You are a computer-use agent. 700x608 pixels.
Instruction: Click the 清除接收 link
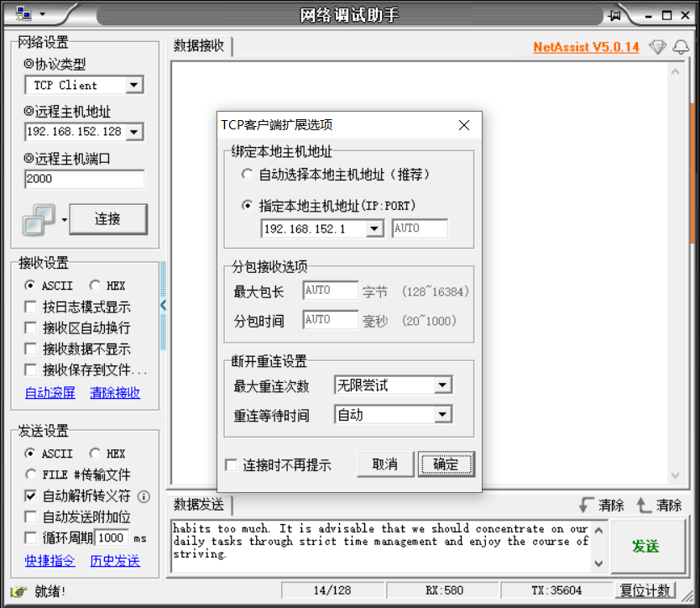coord(115,393)
